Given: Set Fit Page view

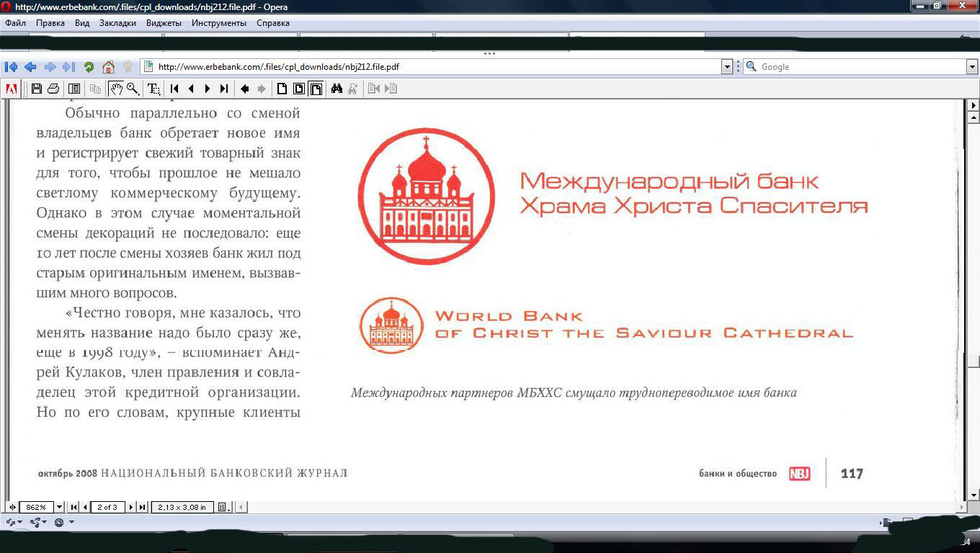Looking at the screenshot, I should (x=299, y=89).
